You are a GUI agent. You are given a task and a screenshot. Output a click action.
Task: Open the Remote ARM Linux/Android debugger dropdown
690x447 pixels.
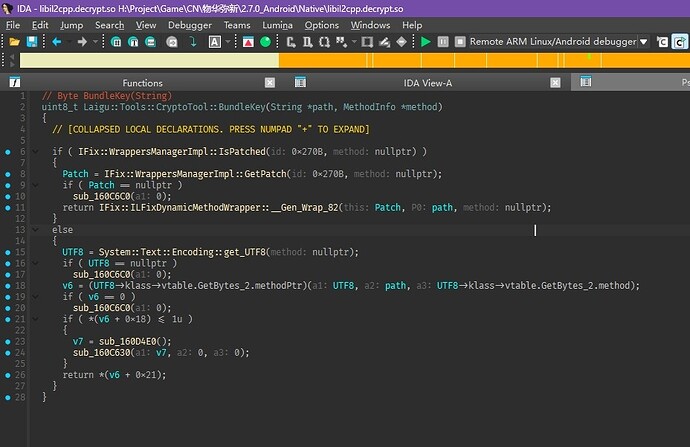[643, 42]
